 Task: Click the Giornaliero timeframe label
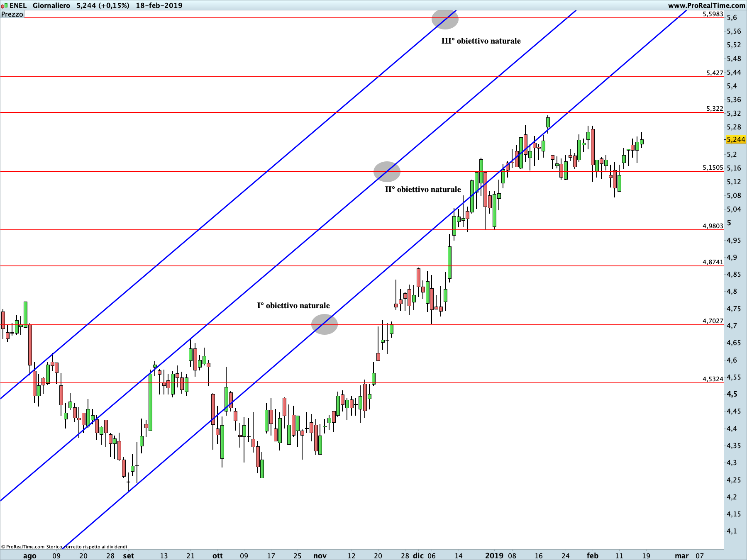(52, 5)
